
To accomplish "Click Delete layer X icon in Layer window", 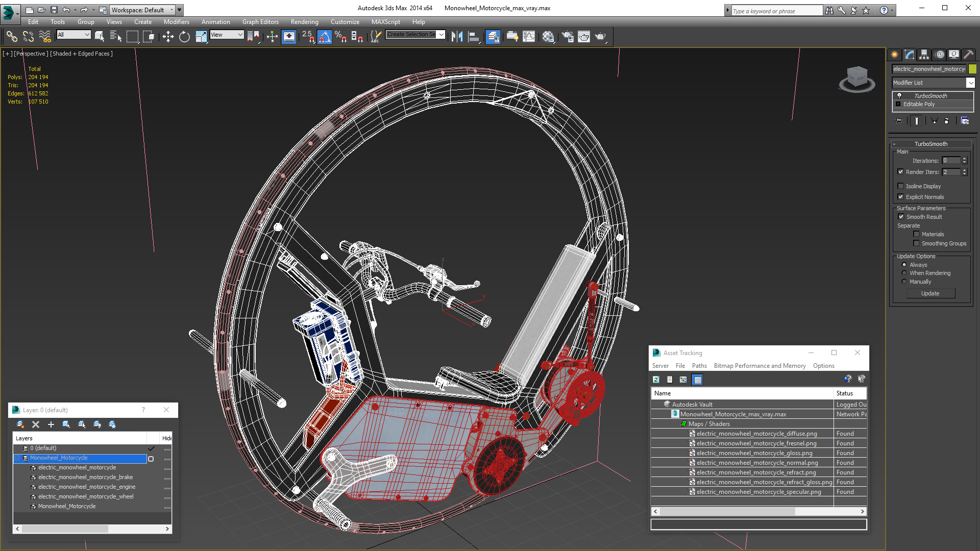I will click(x=36, y=424).
